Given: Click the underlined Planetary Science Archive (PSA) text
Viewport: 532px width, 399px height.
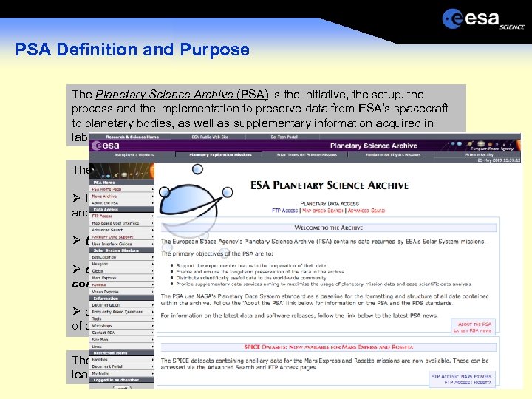Looking at the screenshot, I should pos(182,94).
